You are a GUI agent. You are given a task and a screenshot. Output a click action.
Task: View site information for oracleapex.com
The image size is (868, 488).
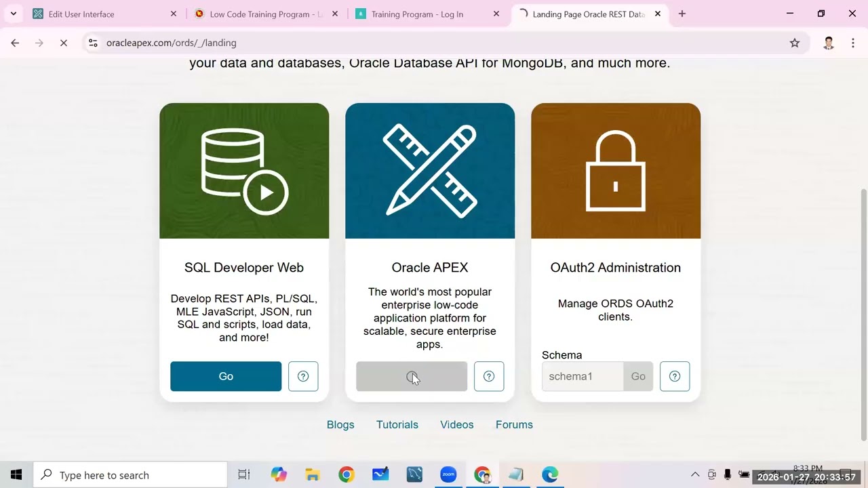[x=93, y=43]
